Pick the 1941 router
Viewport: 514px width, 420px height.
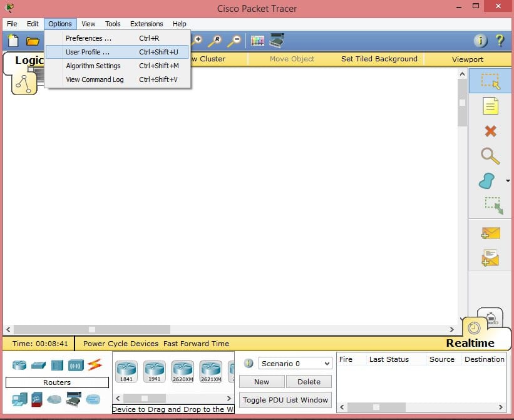(x=155, y=371)
